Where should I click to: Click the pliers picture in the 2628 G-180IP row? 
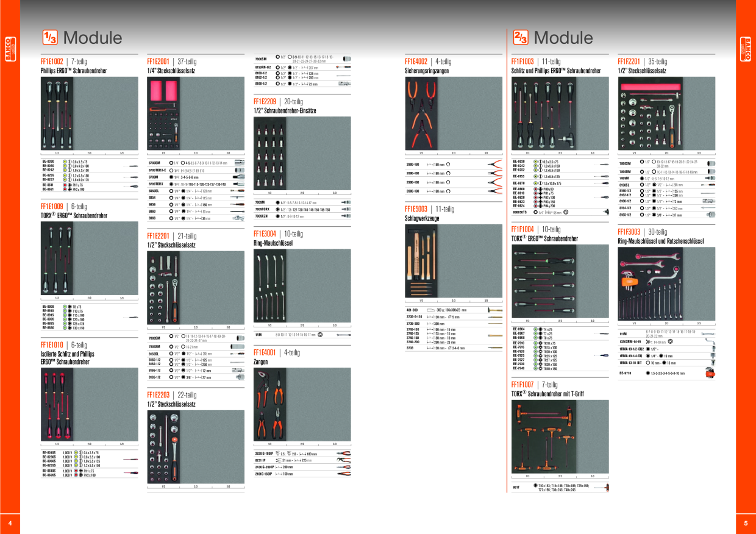click(344, 454)
